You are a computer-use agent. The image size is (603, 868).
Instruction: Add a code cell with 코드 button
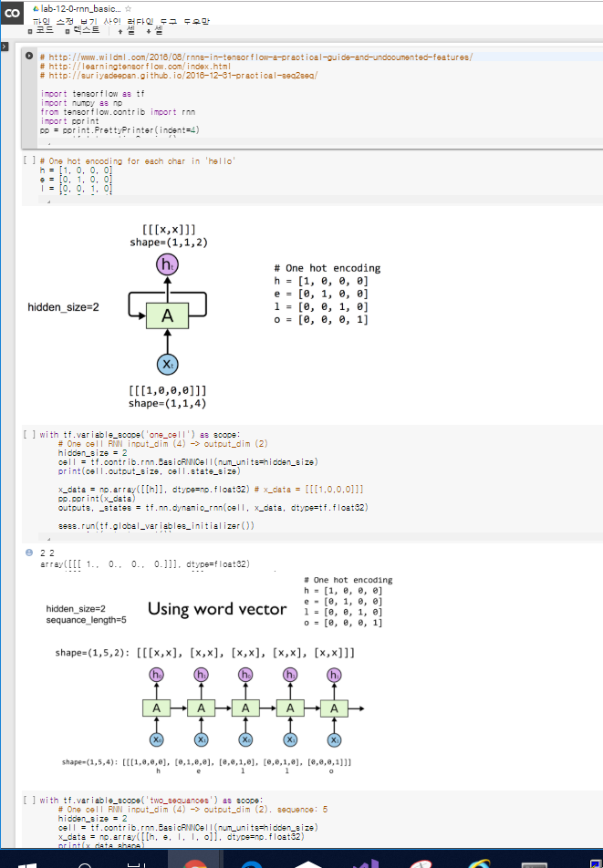(x=41, y=30)
